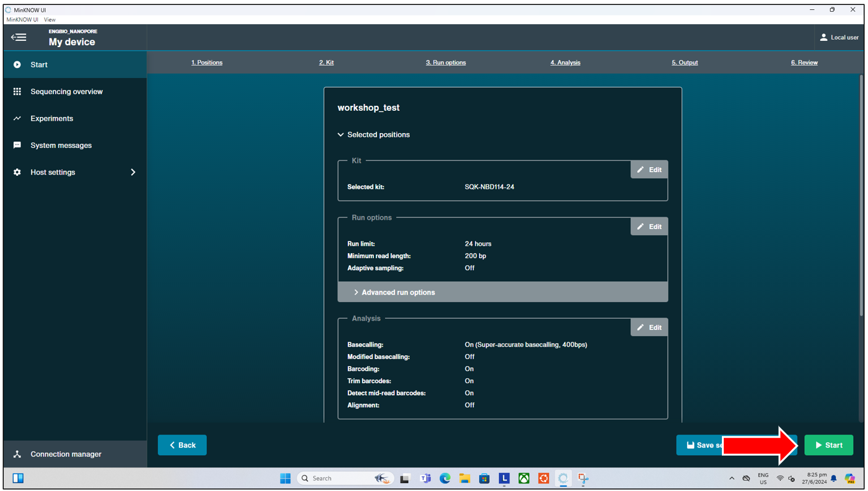Image resolution: width=868 pixels, height=491 pixels.
Task: Open Task View on the taskbar
Action: [405, 478]
